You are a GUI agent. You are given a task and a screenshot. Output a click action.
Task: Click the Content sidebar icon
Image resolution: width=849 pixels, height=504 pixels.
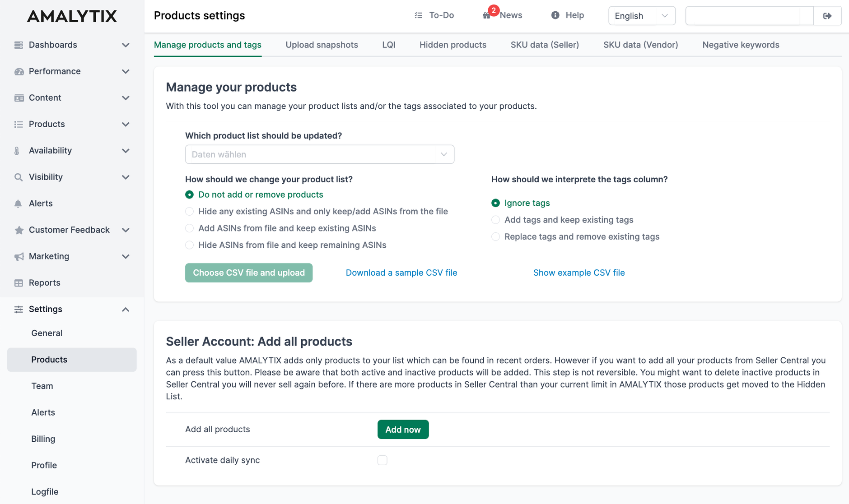click(x=19, y=98)
